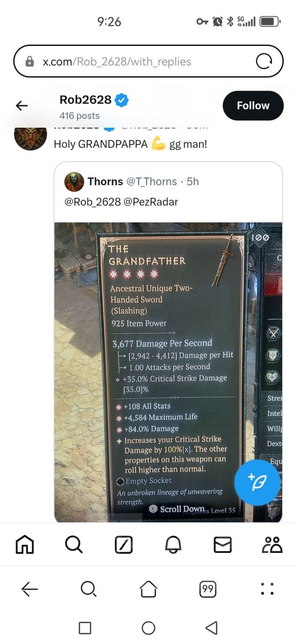This screenshot has height=644, width=297.
Task: Open The Grandfather sword image
Action: click(168, 372)
